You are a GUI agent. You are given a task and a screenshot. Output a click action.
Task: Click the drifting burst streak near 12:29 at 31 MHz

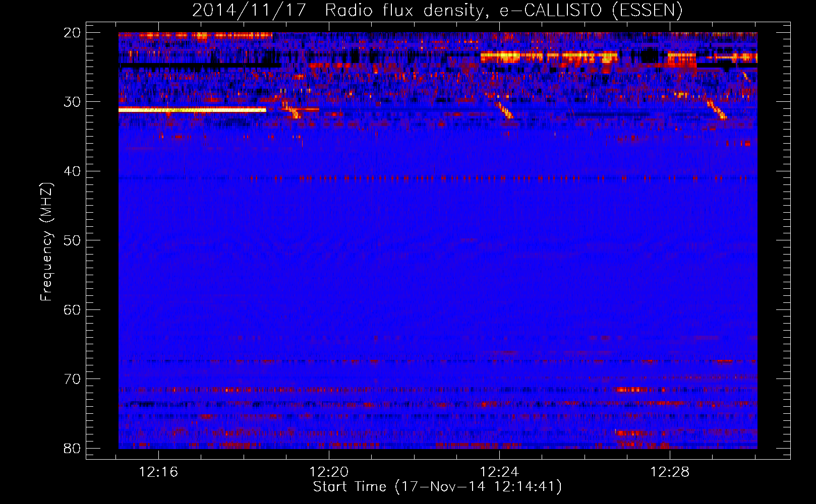click(x=717, y=109)
